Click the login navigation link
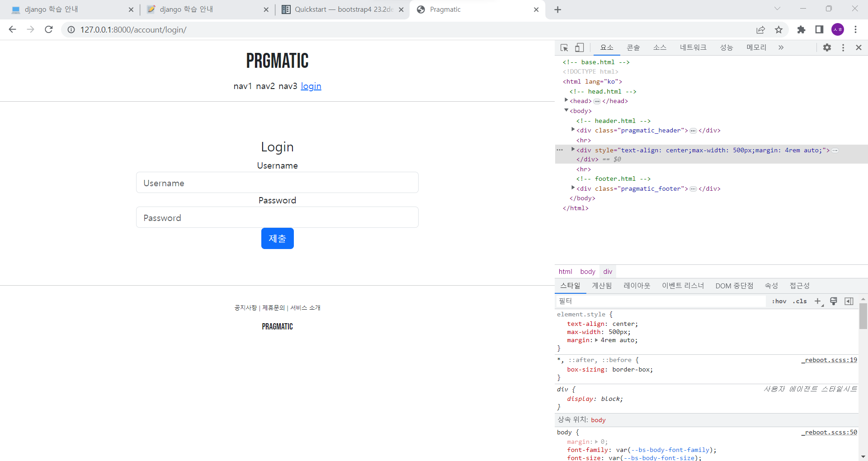Viewport: 868px width, 461px height. pyautogui.click(x=311, y=86)
